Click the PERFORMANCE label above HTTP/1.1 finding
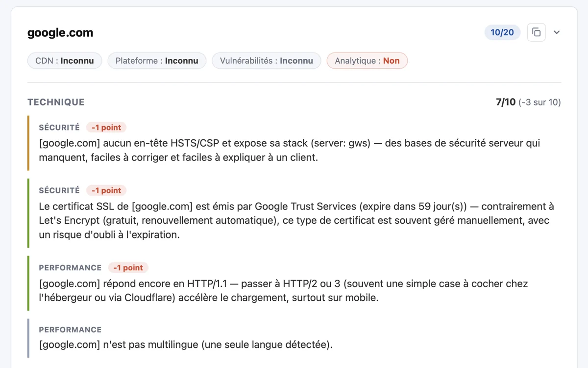 [x=70, y=268]
